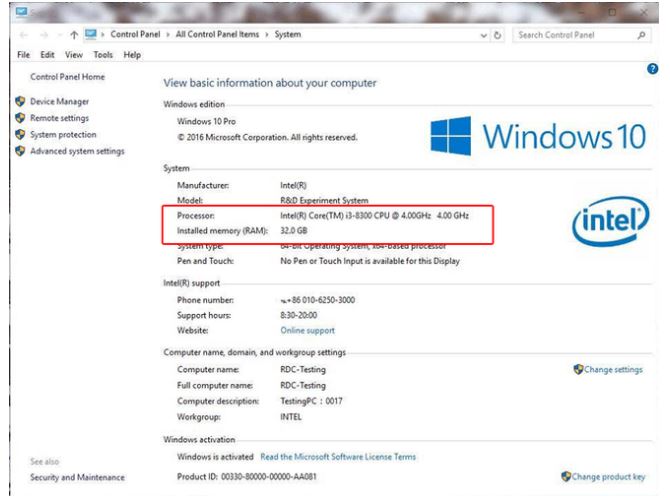Viewport: 670px width, 504px height.
Task: Click the Forward arrow in the address bar
Action: pyautogui.click(x=44, y=35)
